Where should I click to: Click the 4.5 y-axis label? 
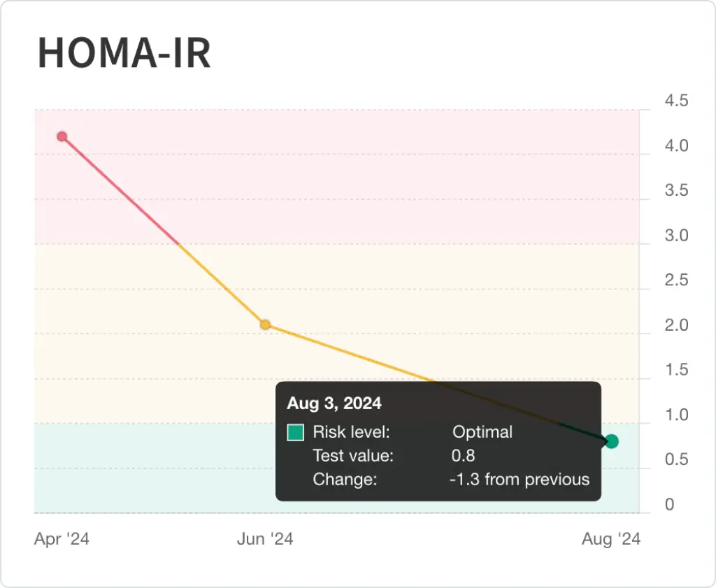pos(676,101)
